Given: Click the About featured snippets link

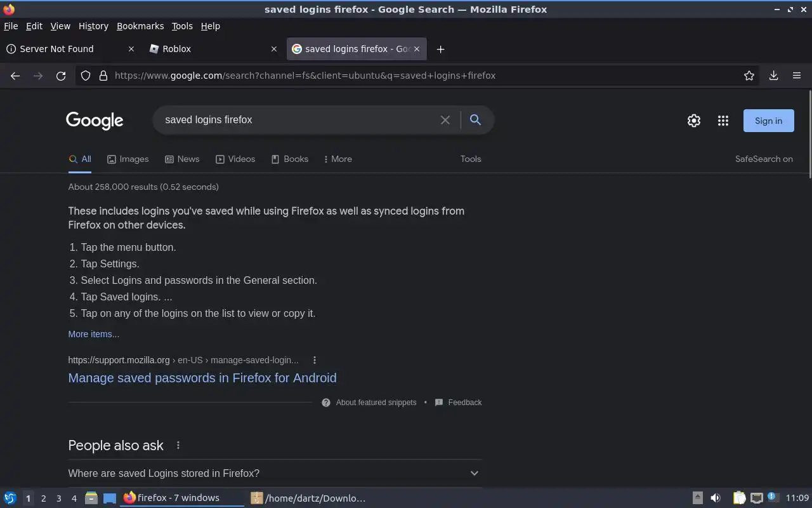Looking at the screenshot, I should coord(376,403).
